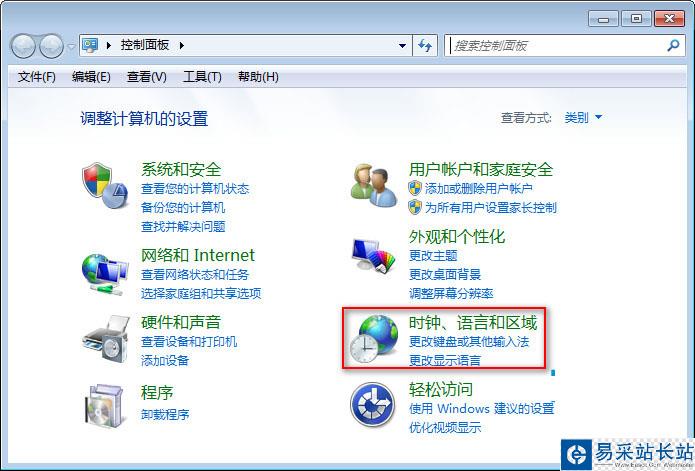Image resolution: width=695 pixels, height=471 pixels.
Task: Open the 轻松访问 ease of access icon
Action: tap(372, 404)
